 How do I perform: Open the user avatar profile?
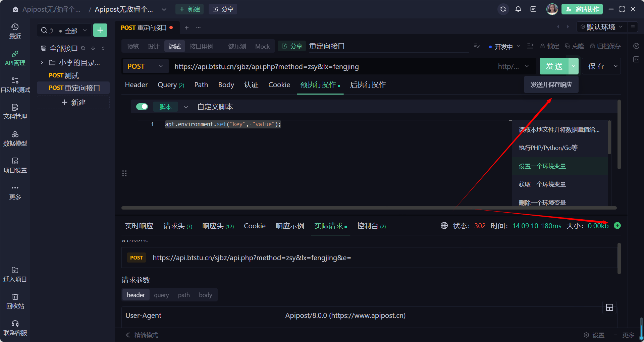552,9
